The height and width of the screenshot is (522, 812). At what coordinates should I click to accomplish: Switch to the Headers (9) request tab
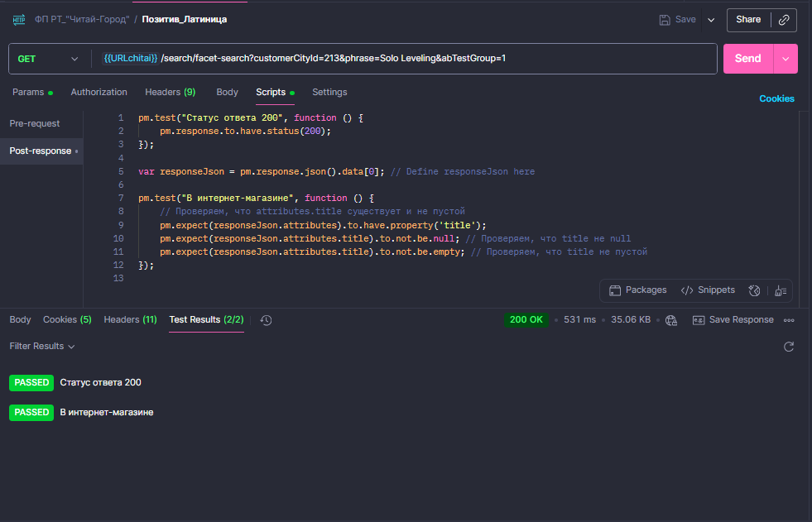[170, 92]
